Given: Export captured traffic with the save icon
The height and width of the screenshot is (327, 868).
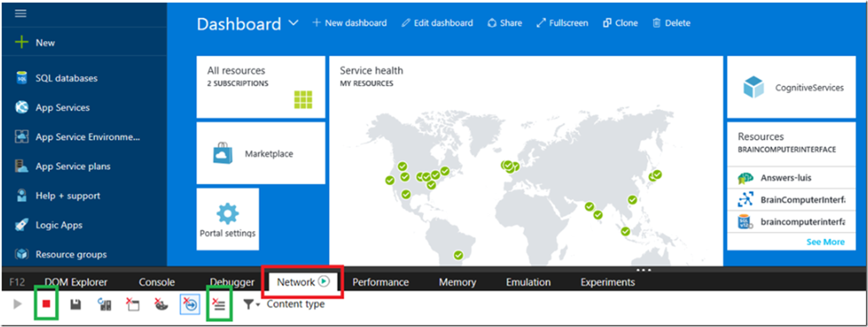Looking at the screenshot, I should click(x=75, y=304).
